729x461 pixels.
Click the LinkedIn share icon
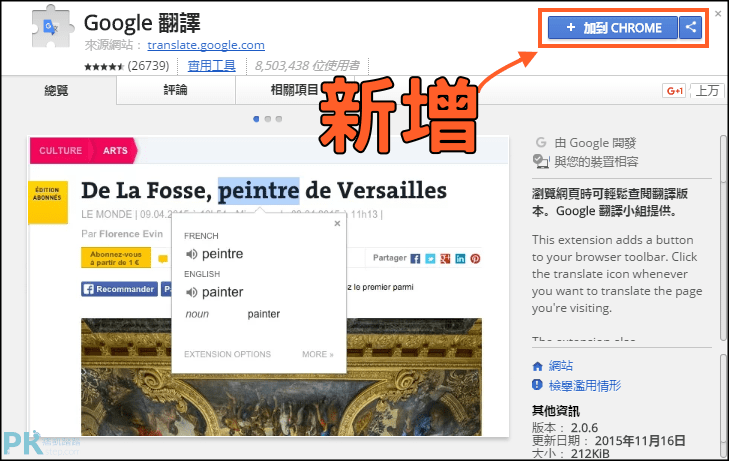click(x=460, y=259)
